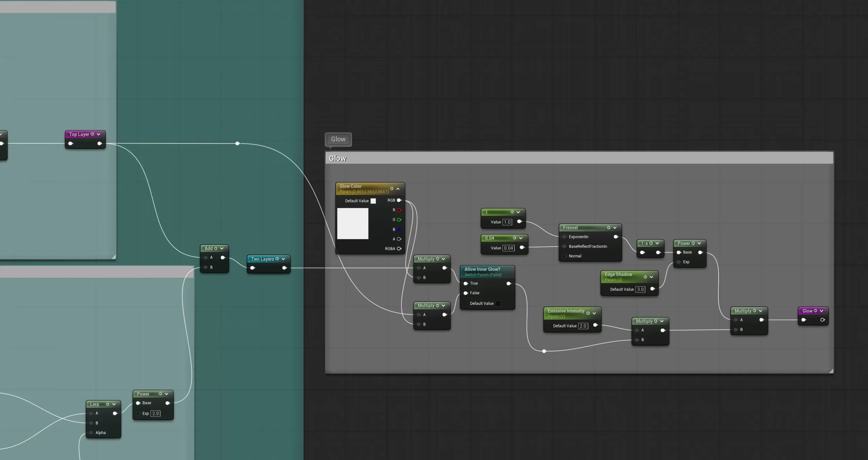Select the Glow comment box title bar
Viewport: 868px width, 460px height.
(x=579, y=158)
